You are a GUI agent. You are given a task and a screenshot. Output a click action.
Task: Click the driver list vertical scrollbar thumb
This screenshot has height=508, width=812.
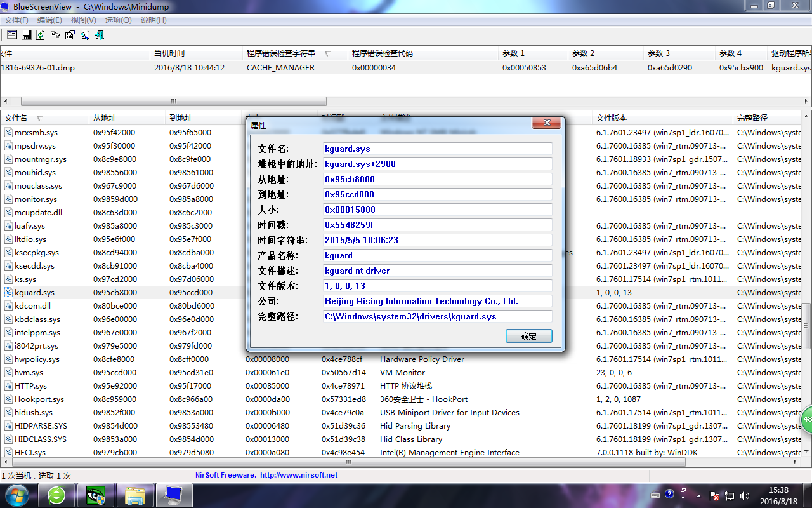[x=807, y=325]
